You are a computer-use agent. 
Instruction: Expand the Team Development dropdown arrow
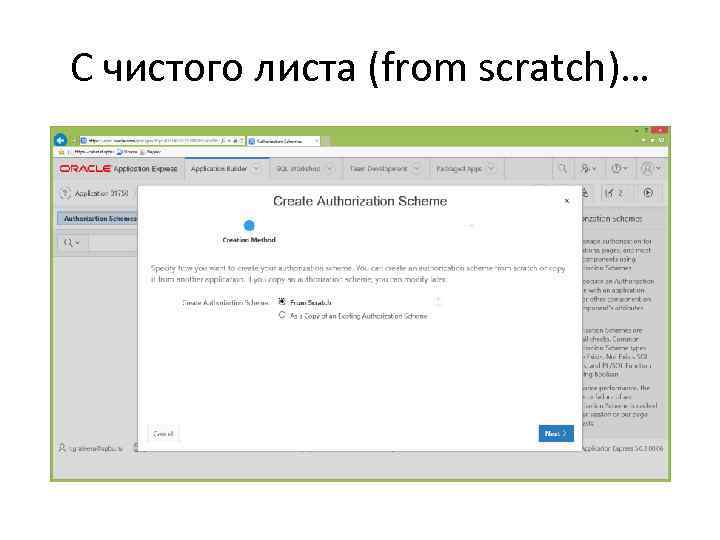pos(416,169)
